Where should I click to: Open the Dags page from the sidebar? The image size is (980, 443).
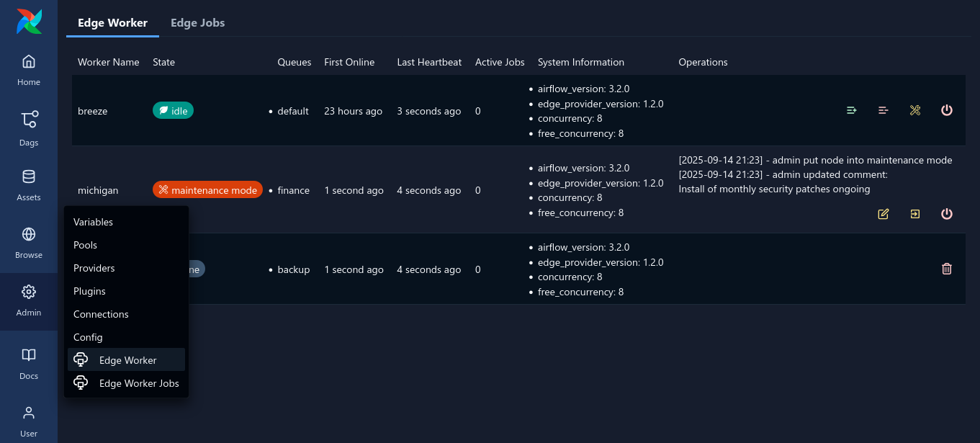(x=29, y=128)
